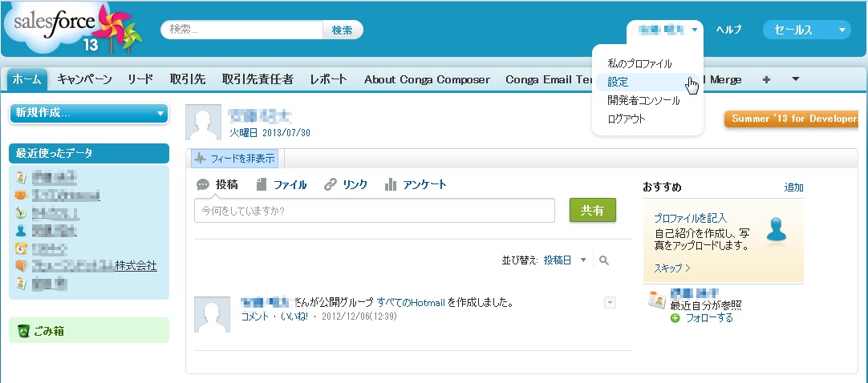Open the recent item ending with 株式会社
The height and width of the screenshot is (383, 868).
[94, 266]
